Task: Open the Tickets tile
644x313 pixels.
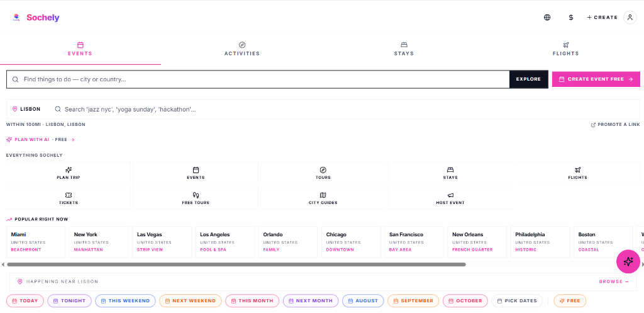Action: [69, 198]
